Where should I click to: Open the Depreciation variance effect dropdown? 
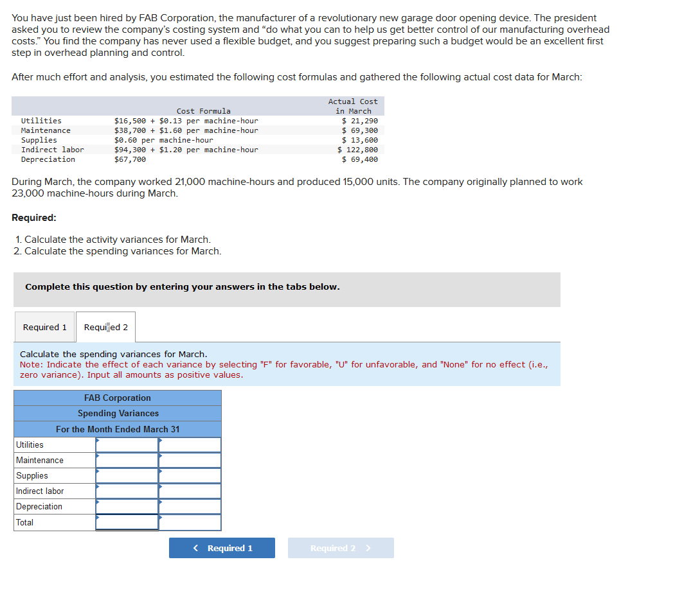click(190, 506)
